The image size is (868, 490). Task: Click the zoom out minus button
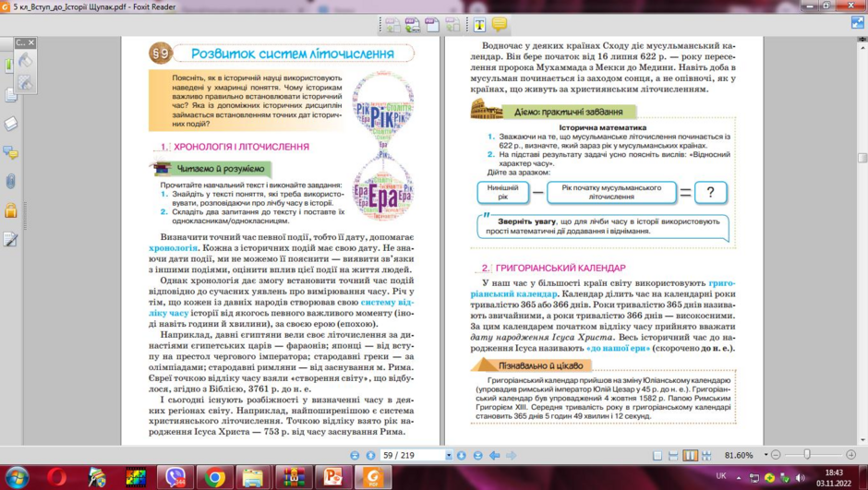776,455
